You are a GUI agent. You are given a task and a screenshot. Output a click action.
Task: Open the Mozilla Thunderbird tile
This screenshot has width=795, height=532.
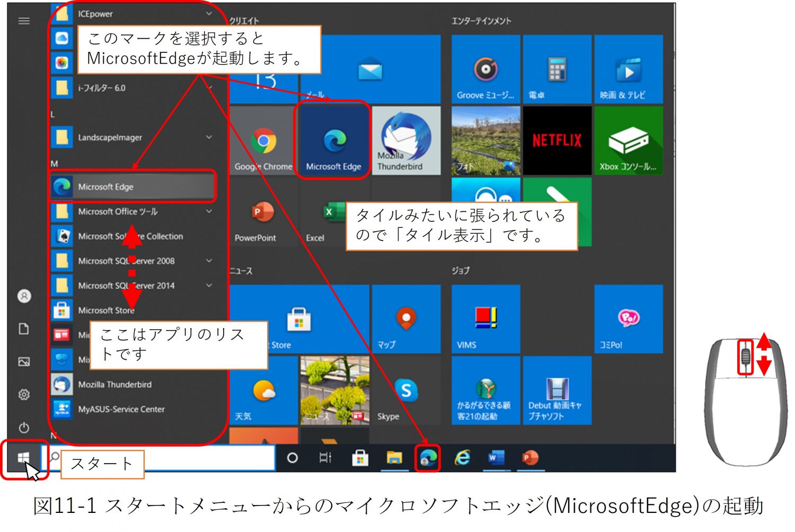click(406, 140)
